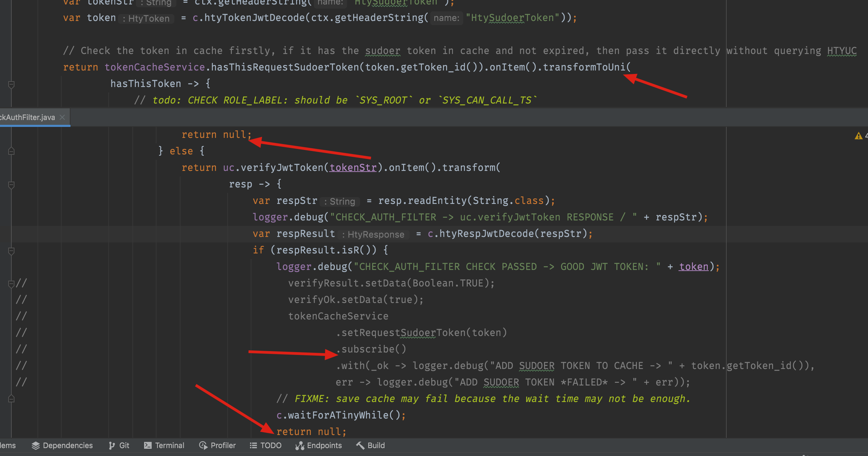Open the Dependencies tool window
The height and width of the screenshot is (456, 868).
point(62,445)
